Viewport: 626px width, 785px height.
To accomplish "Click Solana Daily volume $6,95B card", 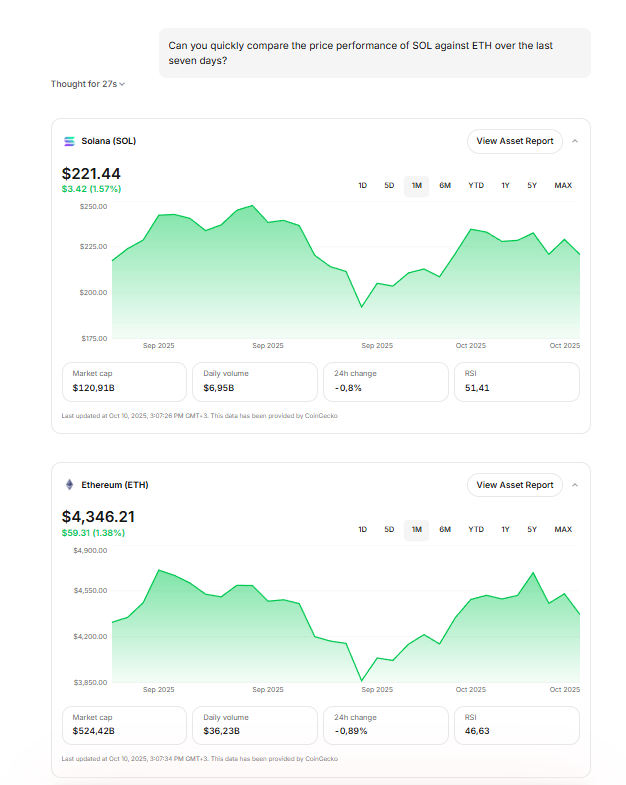I will click(255, 381).
